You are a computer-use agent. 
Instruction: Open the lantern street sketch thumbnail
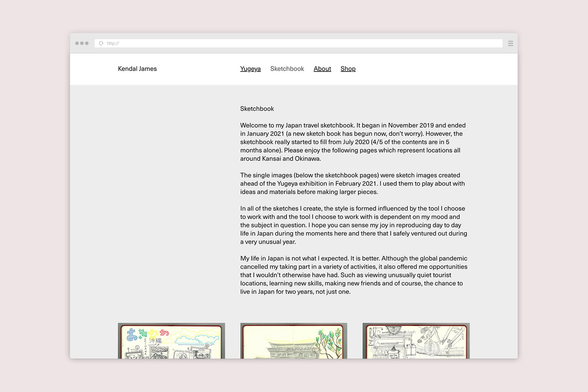click(416, 341)
